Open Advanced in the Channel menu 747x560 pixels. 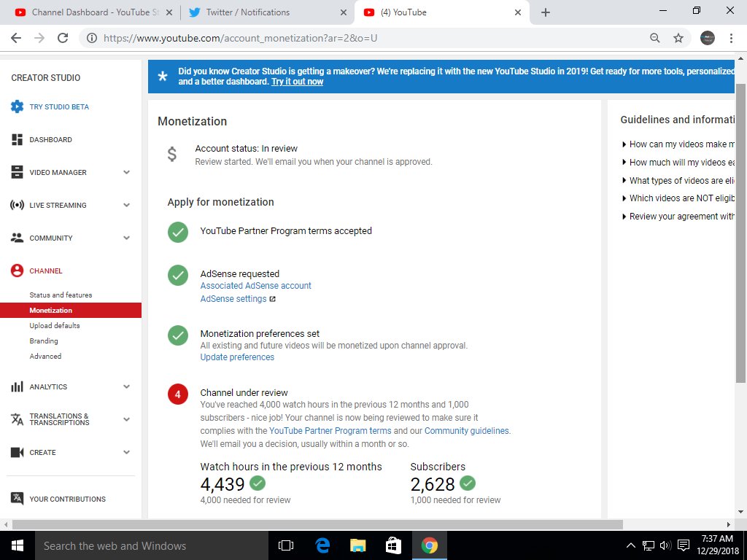click(x=45, y=356)
